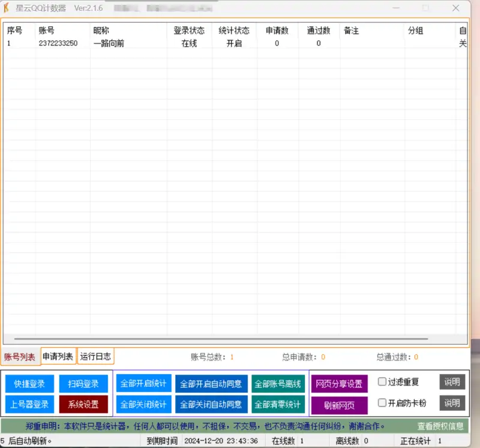Select account row 2372233250

[58, 43]
